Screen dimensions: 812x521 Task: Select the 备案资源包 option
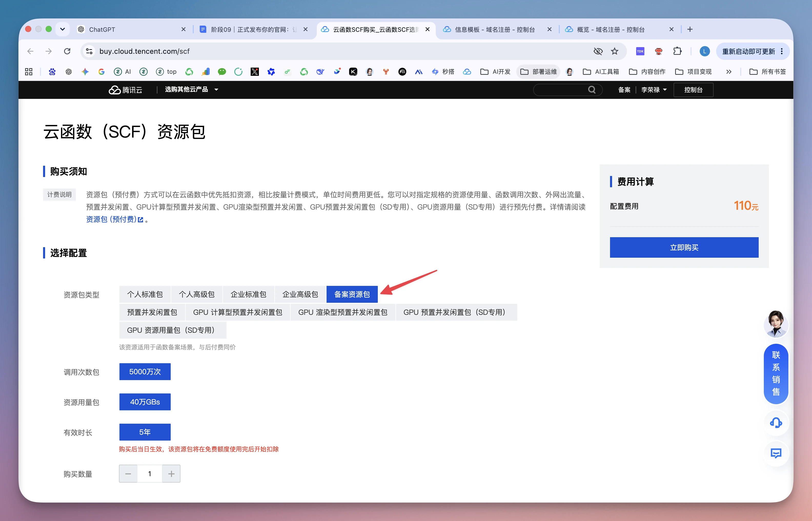(x=352, y=294)
